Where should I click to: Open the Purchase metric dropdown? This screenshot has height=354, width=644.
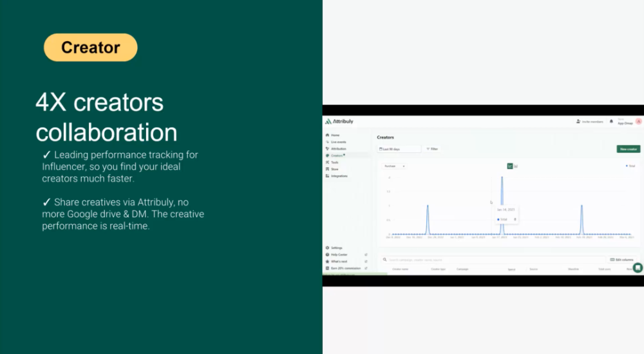point(394,166)
